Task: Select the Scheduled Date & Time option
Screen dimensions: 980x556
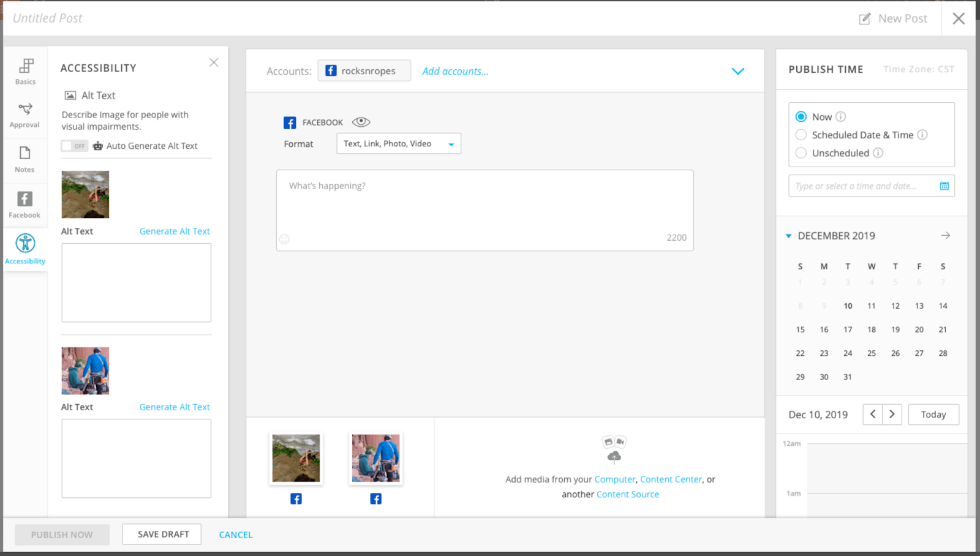Action: 801,135
